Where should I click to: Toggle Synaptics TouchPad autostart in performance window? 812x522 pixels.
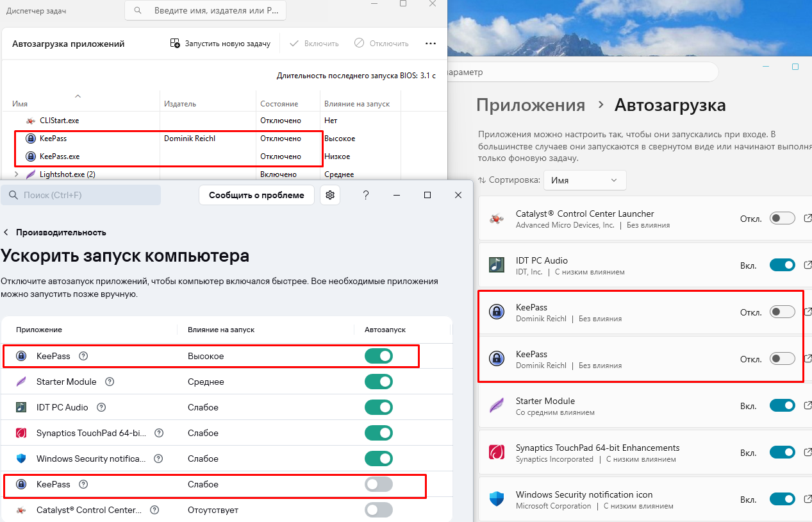(379, 433)
